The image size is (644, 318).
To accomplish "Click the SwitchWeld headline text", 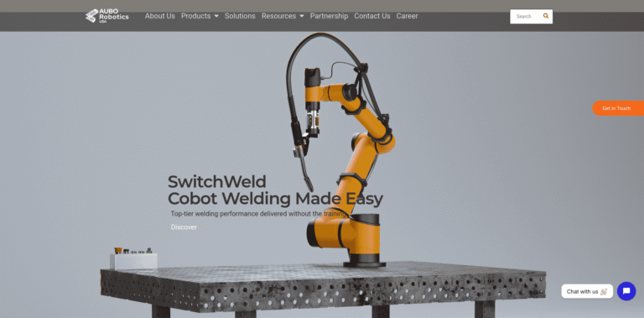I will click(217, 181).
